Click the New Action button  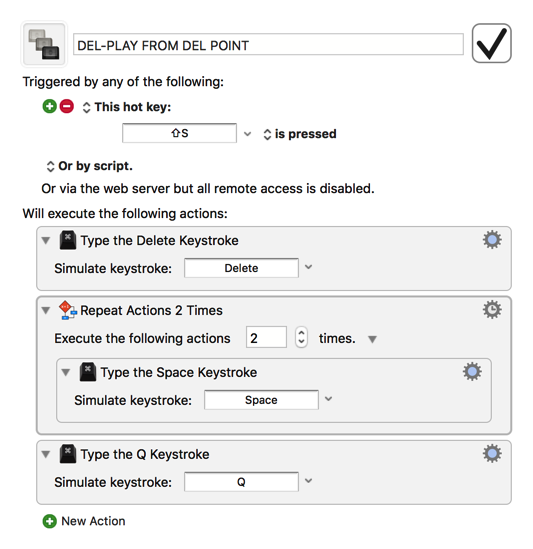tap(84, 521)
